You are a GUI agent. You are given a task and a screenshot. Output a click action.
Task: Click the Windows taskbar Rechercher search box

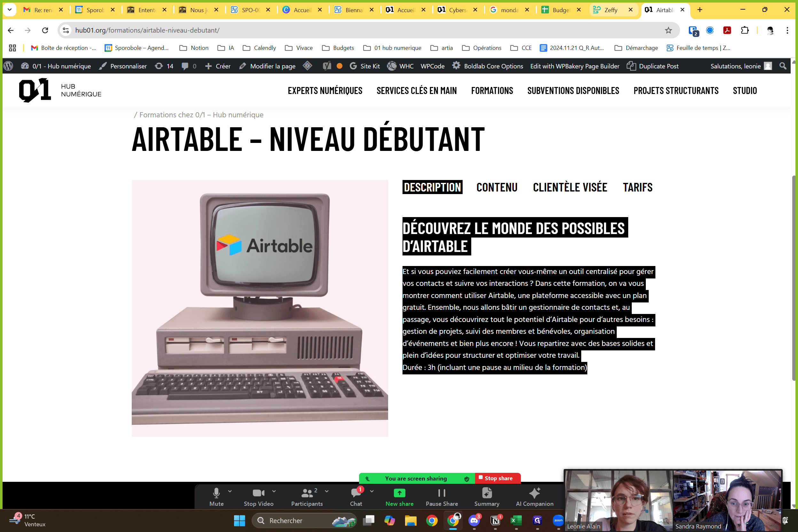pyautogui.click(x=304, y=520)
